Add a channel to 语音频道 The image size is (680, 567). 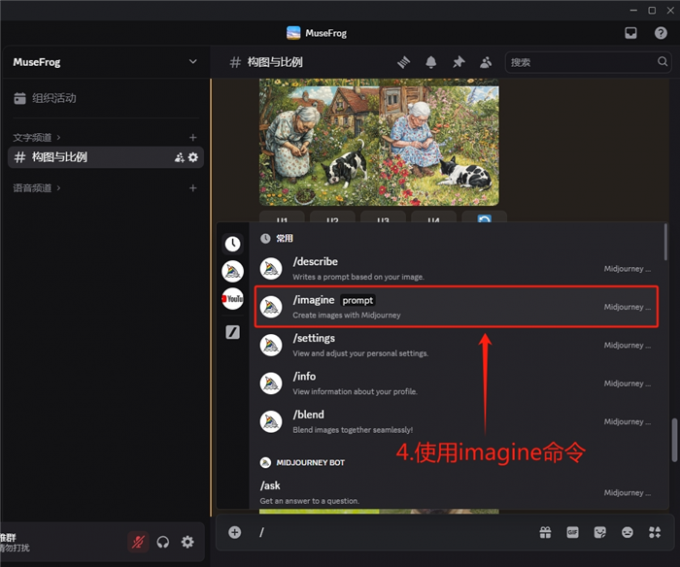point(193,188)
